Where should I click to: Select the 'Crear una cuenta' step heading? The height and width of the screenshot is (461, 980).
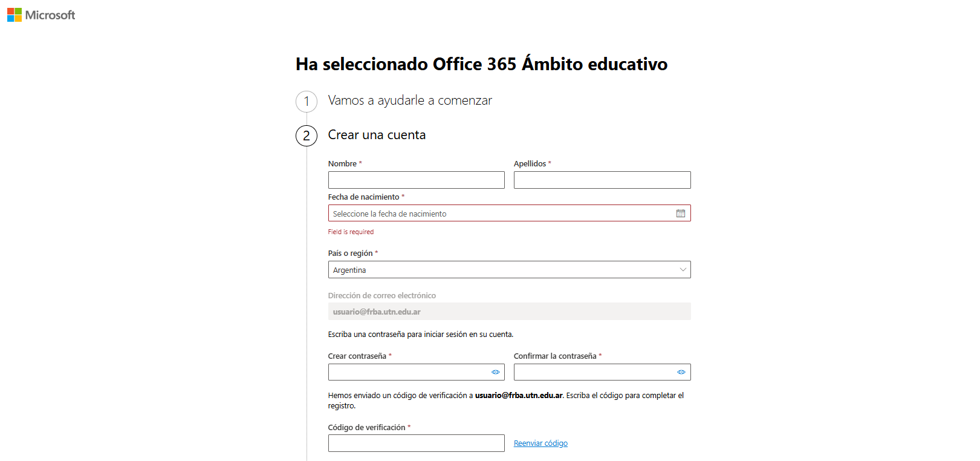click(377, 135)
